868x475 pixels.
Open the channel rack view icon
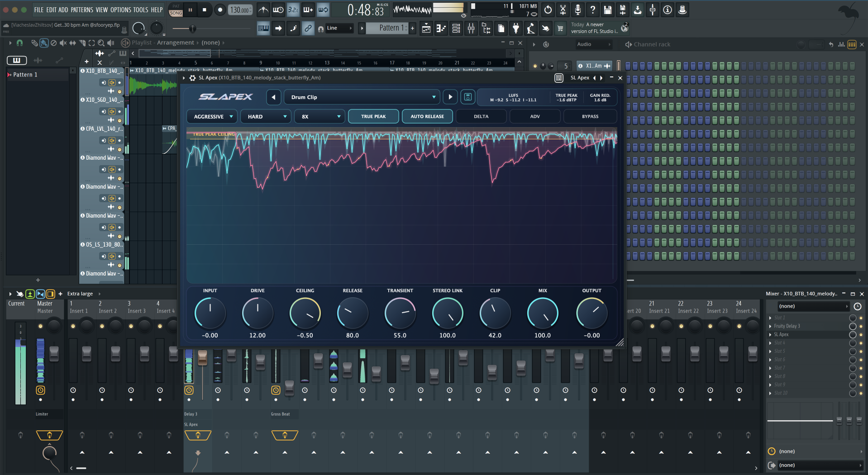(456, 28)
